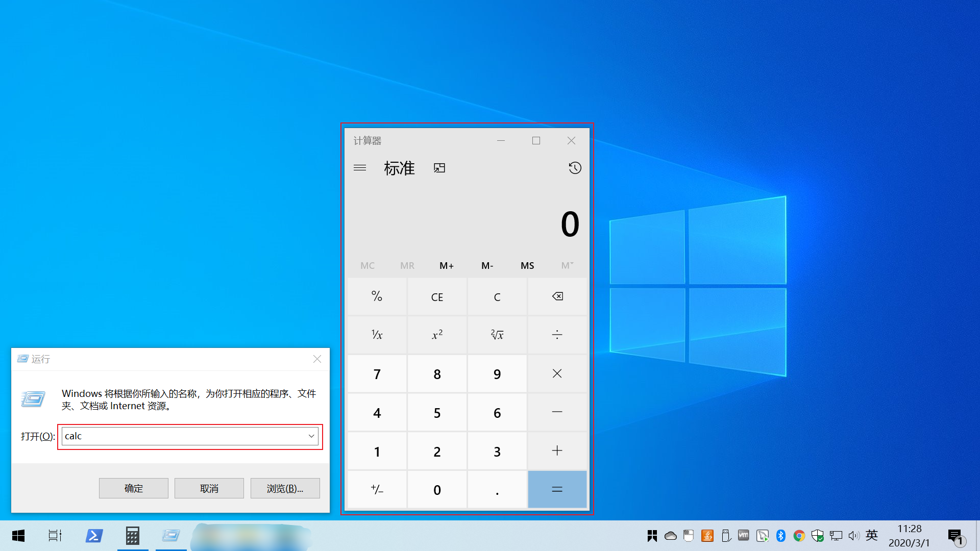Click the divide operator key
This screenshot has height=551, width=980.
pyautogui.click(x=557, y=335)
